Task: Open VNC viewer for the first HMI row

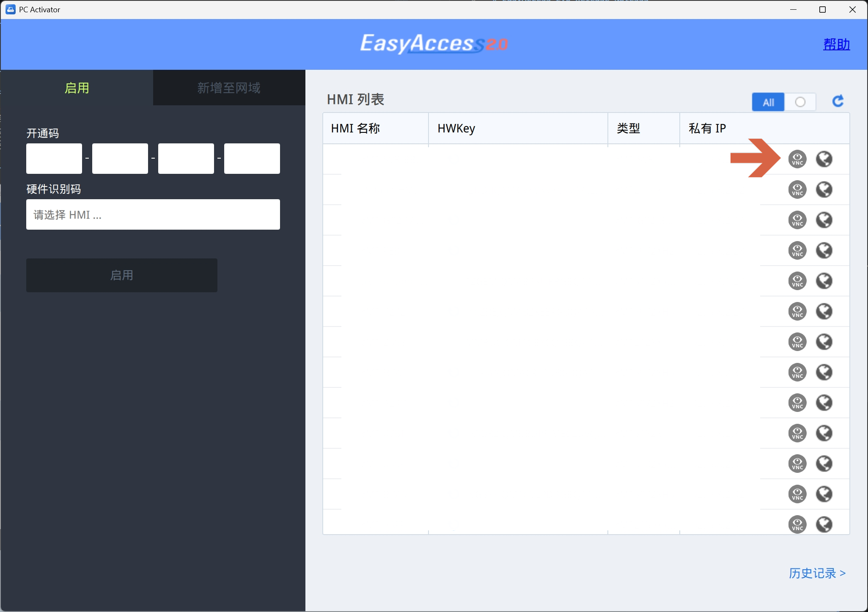Action: point(797,159)
